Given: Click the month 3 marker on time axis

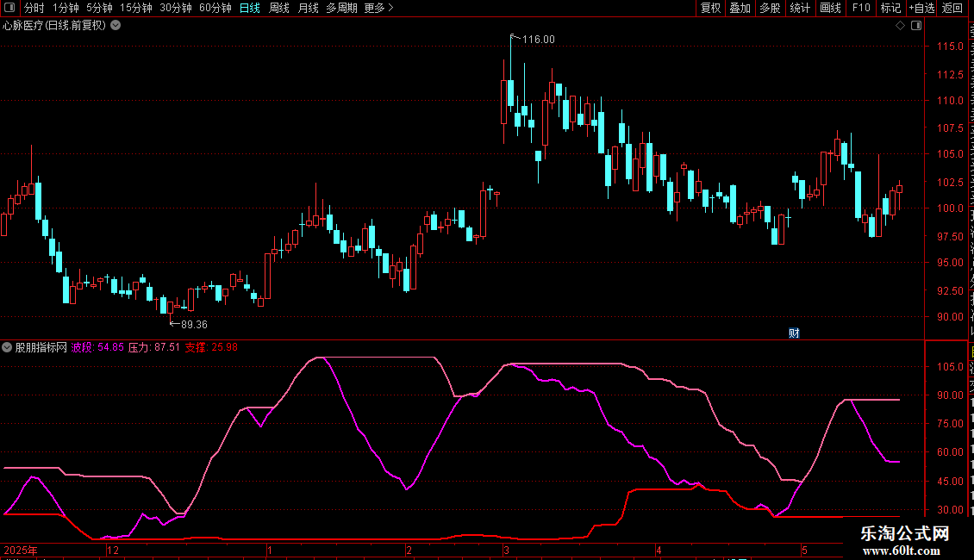Looking at the screenshot, I should (x=506, y=550).
